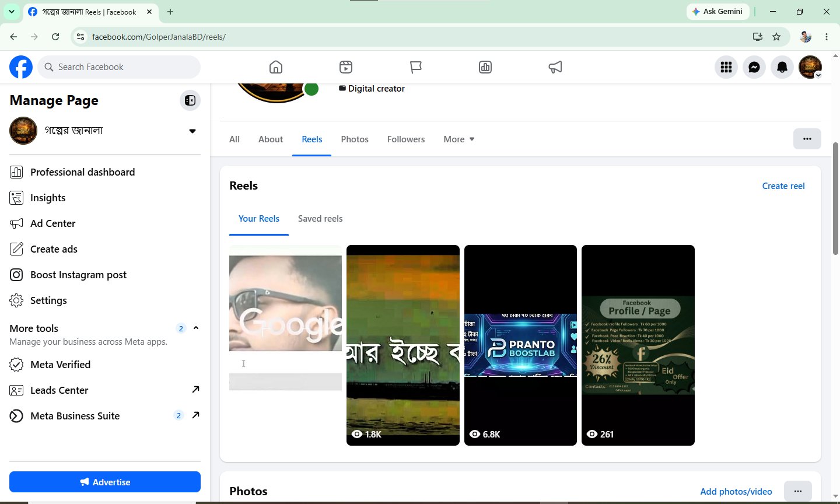Image resolution: width=840 pixels, height=504 pixels.
Task: Open Ad Center megaphone icon in top navigation
Action: pyautogui.click(x=555, y=67)
